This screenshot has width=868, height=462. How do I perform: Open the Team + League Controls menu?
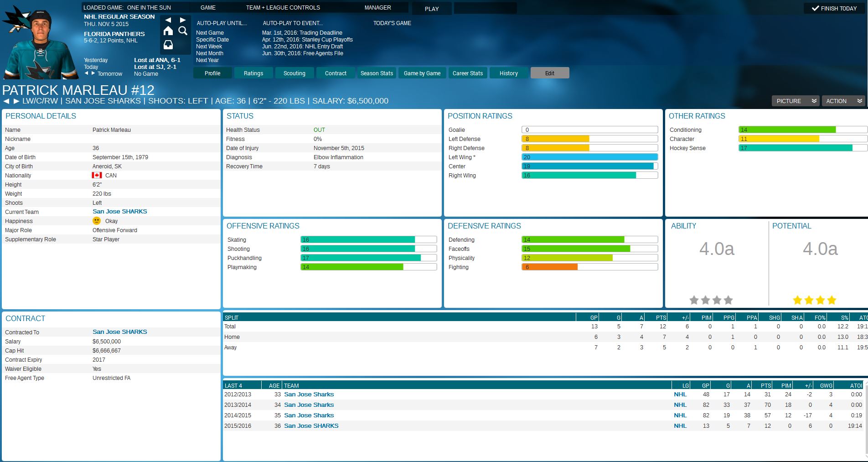coord(283,8)
